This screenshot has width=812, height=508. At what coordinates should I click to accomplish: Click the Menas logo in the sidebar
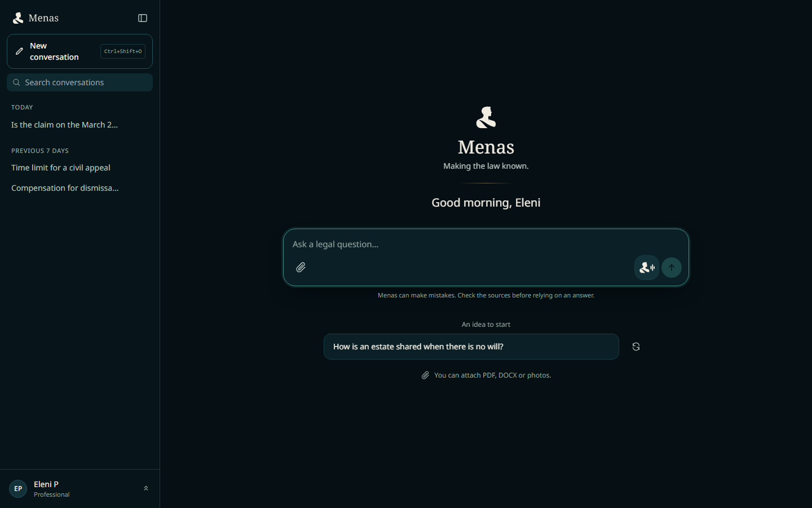(18, 18)
